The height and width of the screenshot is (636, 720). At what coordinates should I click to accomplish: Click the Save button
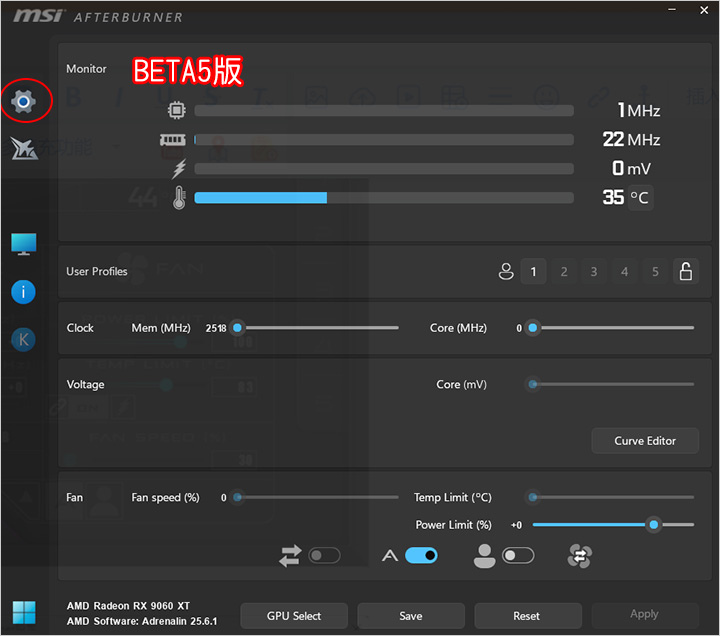click(x=411, y=616)
